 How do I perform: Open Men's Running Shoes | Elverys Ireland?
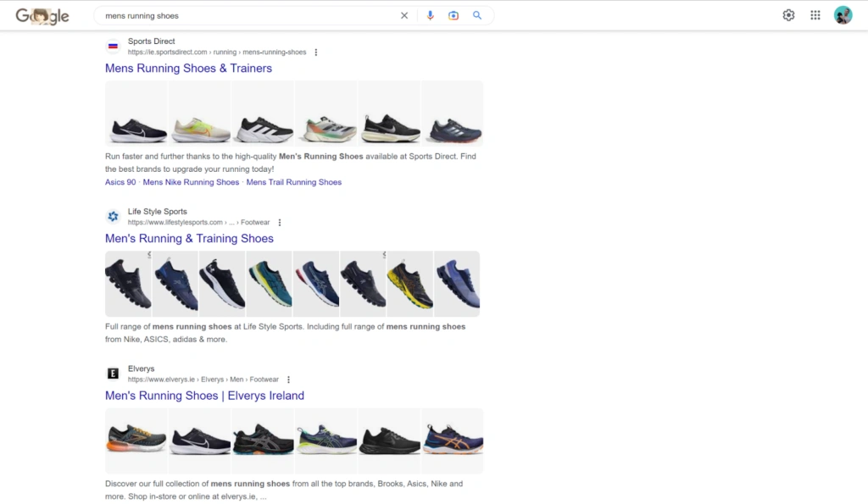204,396
